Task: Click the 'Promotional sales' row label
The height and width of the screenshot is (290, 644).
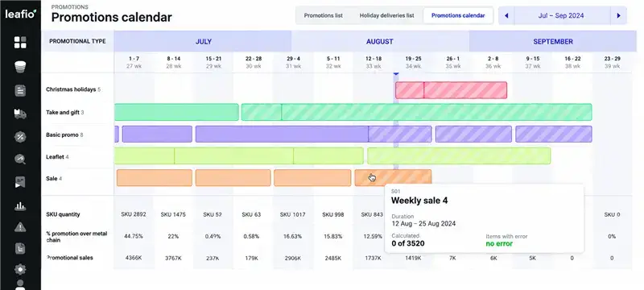Action: [x=69, y=258]
